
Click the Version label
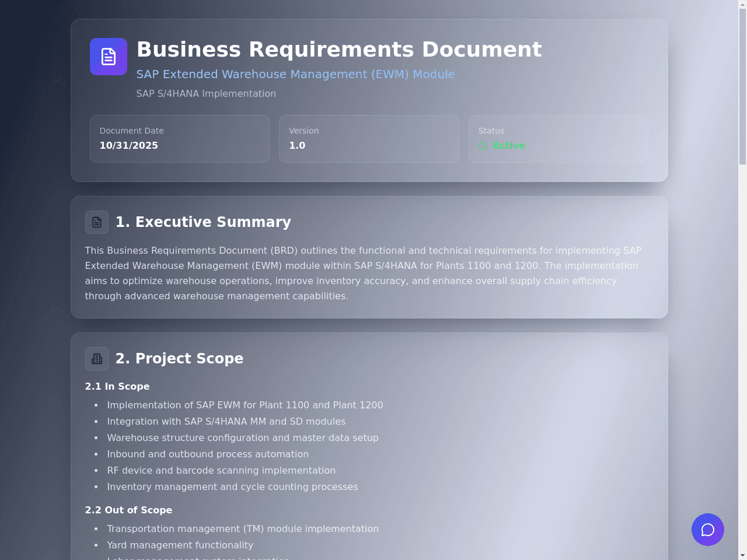click(303, 131)
